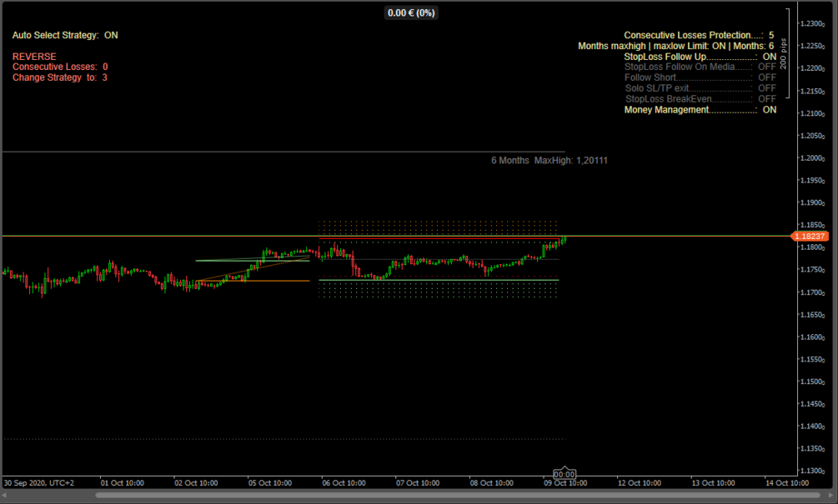Click the 05 Oct 10:00 time axis label

[270, 482]
